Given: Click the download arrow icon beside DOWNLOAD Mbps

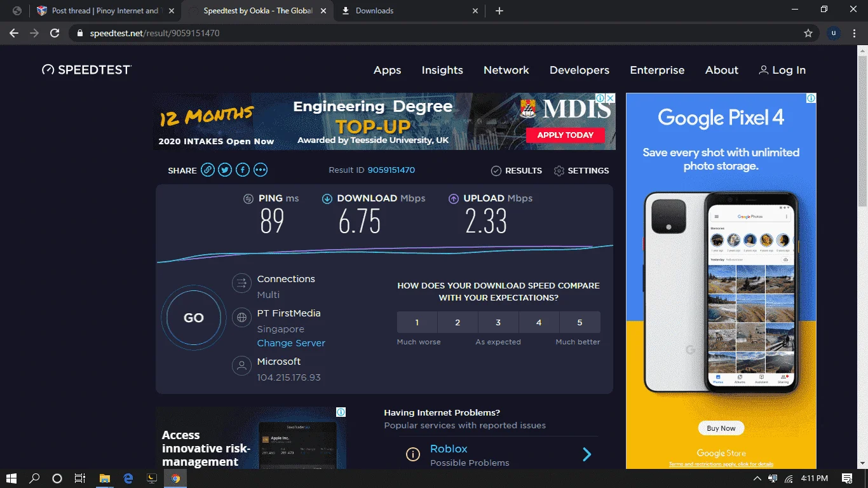Looking at the screenshot, I should (x=327, y=199).
